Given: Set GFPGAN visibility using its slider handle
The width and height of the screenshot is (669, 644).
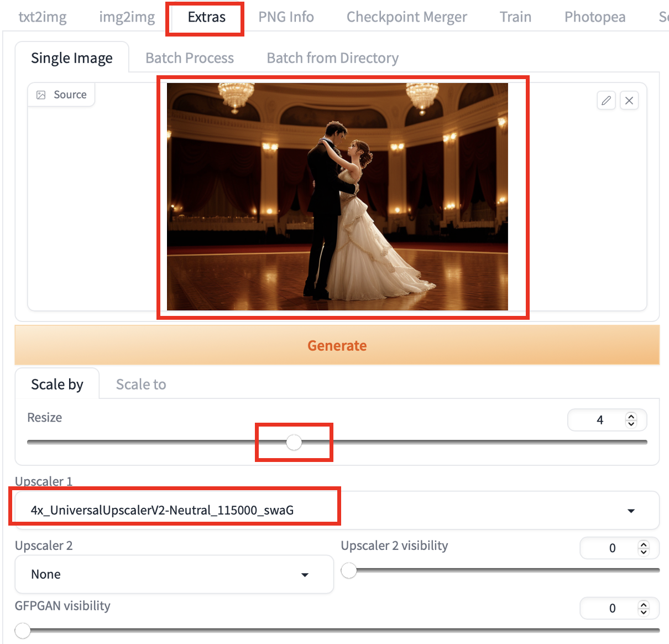Looking at the screenshot, I should tap(22, 630).
